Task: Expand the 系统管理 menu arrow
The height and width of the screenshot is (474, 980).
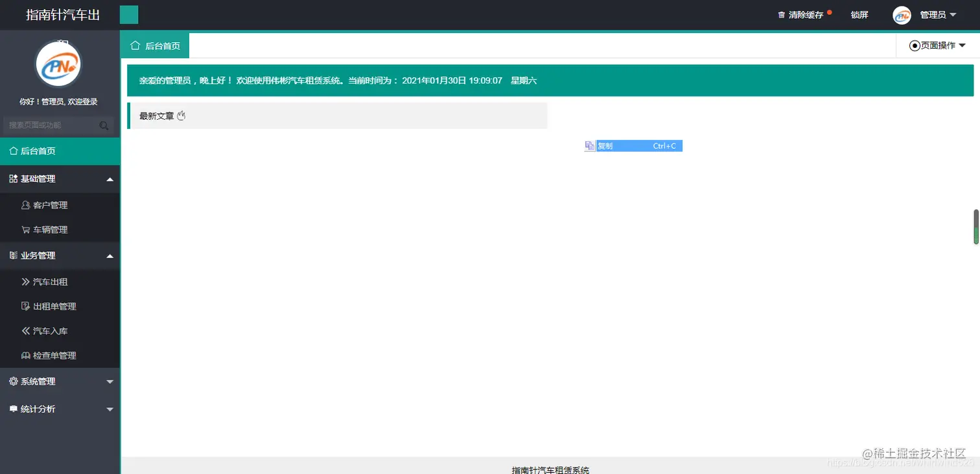Action: [x=110, y=382]
